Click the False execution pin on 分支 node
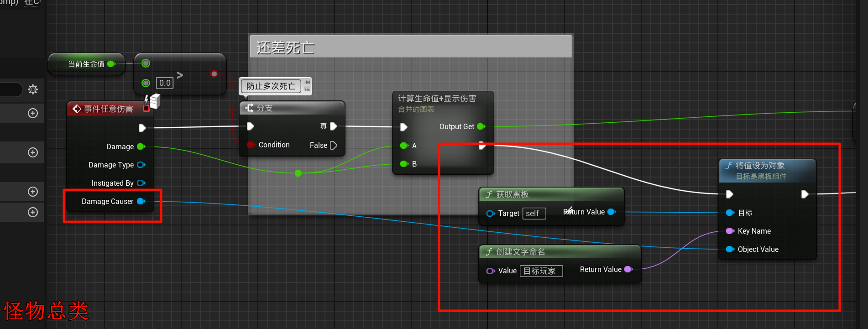This screenshot has width=868, height=329. coord(334,145)
